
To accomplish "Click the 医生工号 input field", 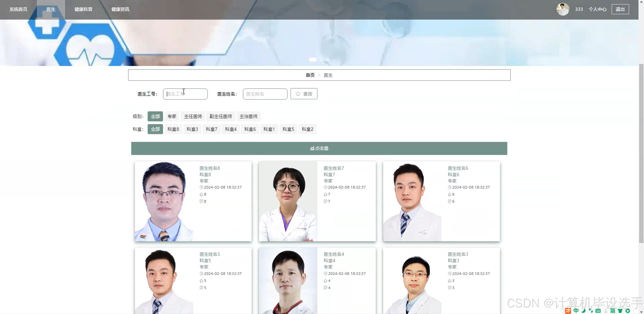I will [185, 94].
